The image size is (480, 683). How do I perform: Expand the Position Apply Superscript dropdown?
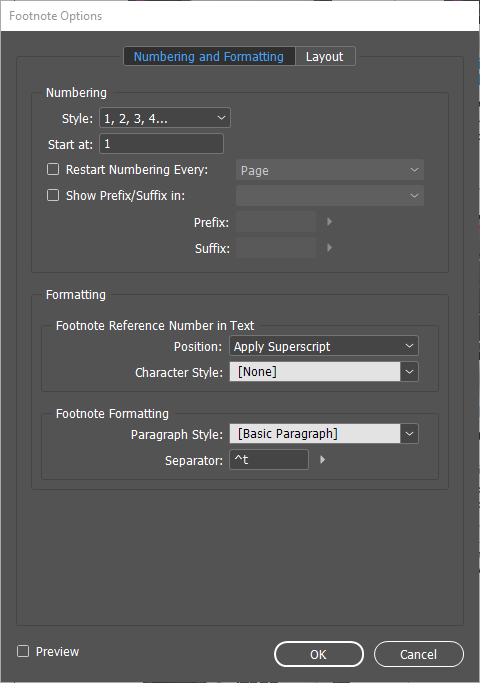324,346
